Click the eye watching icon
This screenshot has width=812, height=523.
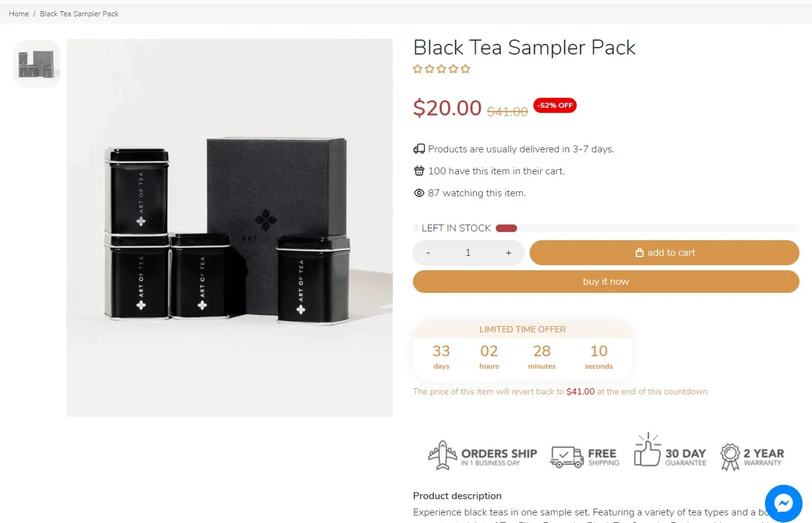coord(419,193)
